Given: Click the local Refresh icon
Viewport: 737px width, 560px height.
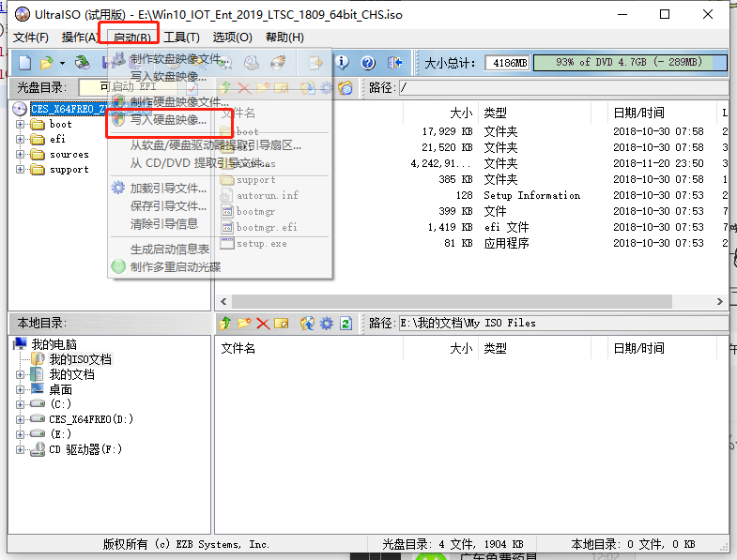Looking at the screenshot, I should pos(345,324).
